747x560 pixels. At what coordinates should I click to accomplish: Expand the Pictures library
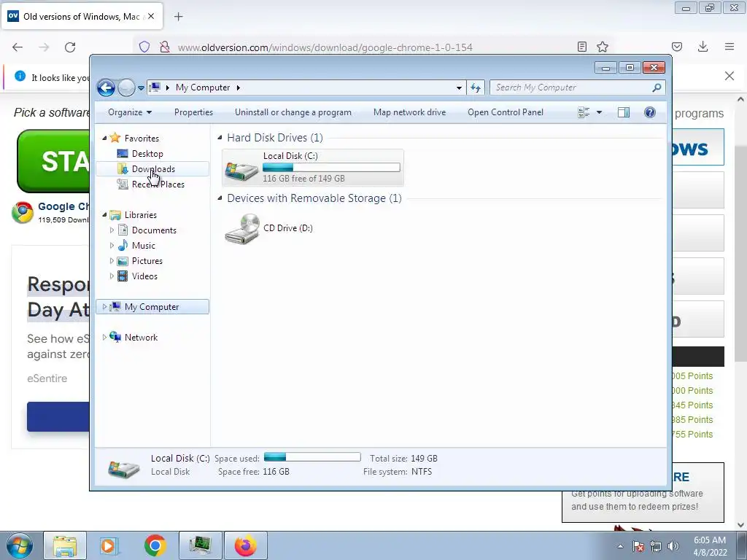(112, 261)
